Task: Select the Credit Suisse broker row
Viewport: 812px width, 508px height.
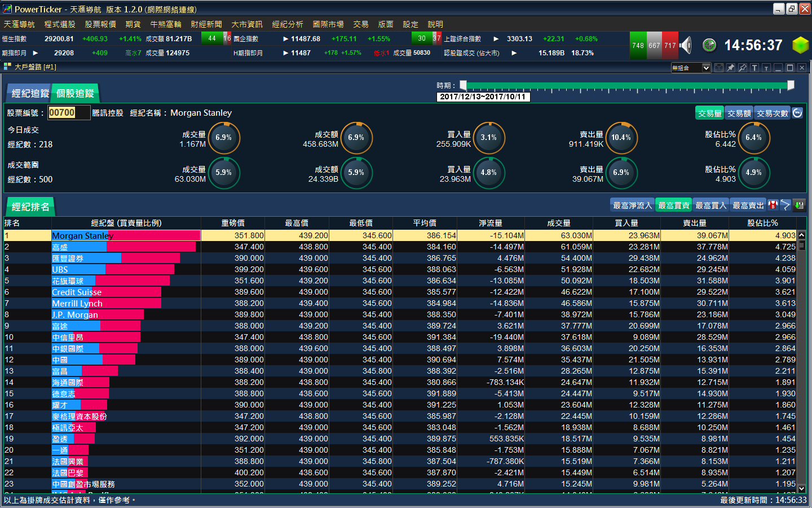Action: click(x=400, y=292)
